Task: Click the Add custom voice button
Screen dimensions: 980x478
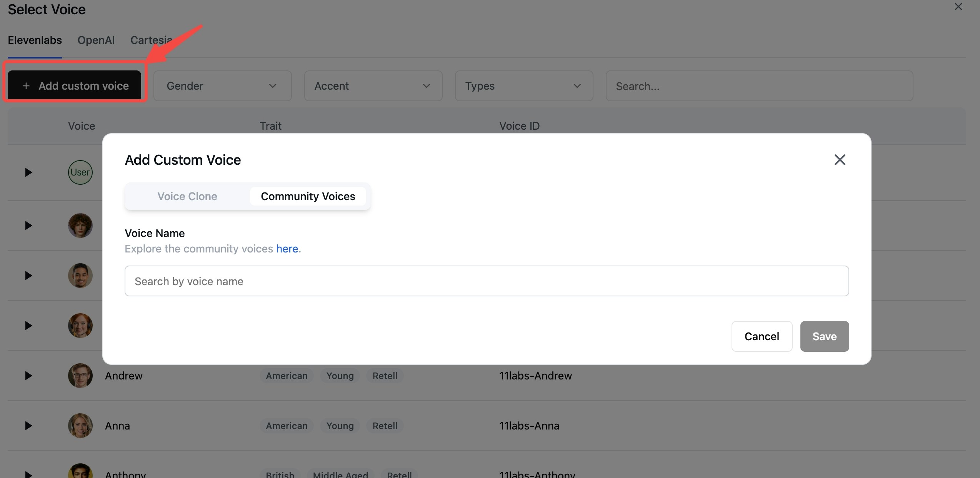Action: (x=75, y=85)
